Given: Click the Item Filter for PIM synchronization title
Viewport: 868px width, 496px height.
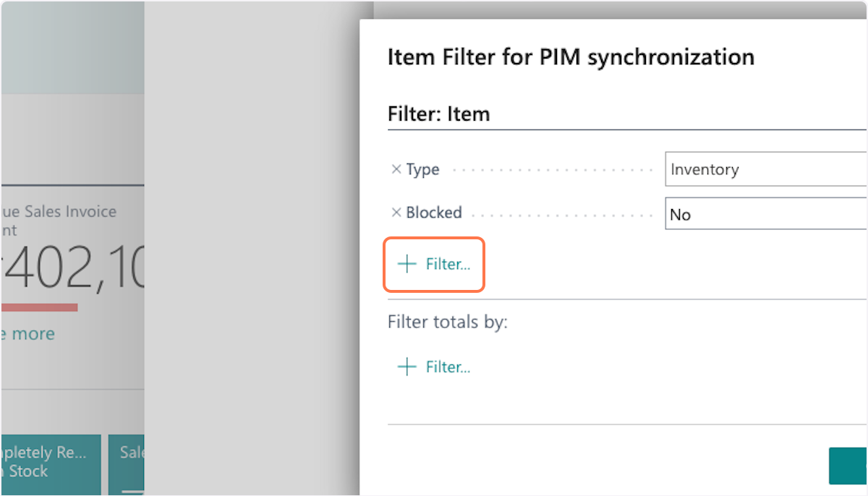Looking at the screenshot, I should click(571, 57).
